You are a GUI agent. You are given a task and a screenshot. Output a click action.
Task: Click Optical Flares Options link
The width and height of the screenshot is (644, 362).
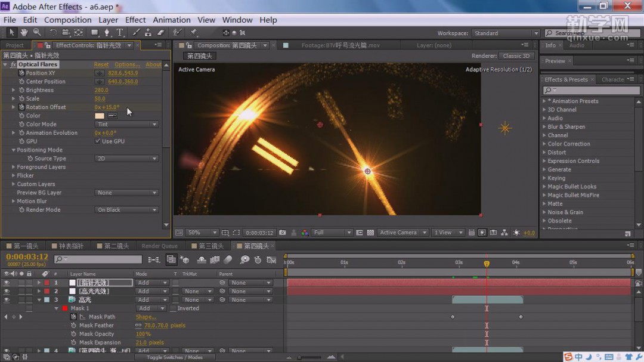coord(128,64)
